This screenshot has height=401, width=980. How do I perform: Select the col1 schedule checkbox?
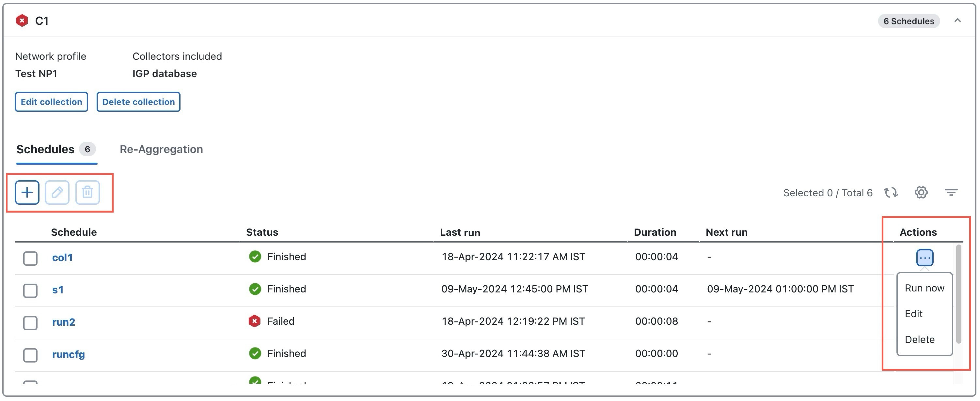point(30,258)
